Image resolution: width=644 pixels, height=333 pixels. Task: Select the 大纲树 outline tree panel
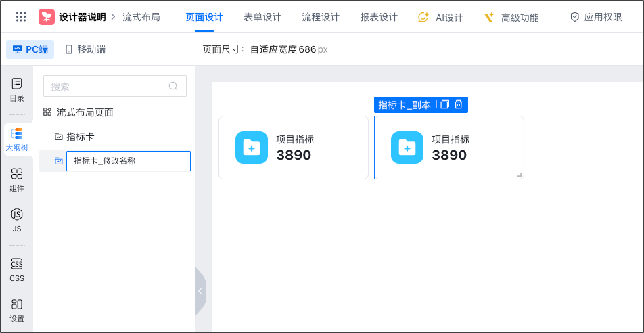pos(17,139)
